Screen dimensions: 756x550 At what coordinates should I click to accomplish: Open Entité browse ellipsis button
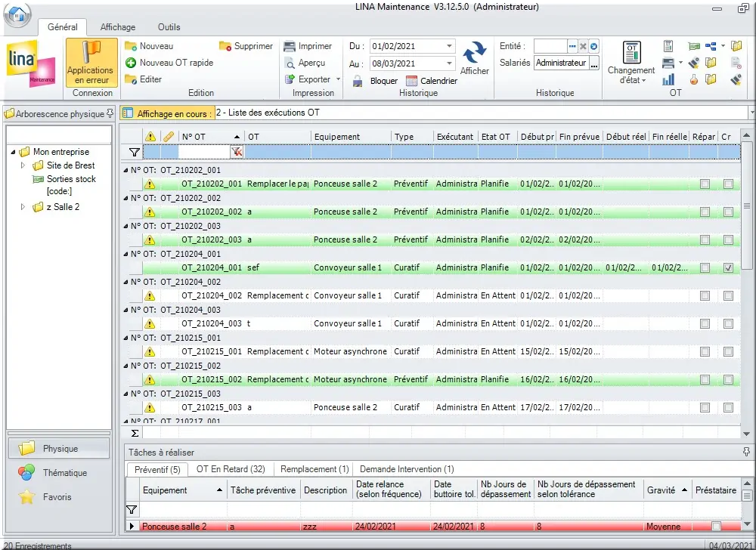tap(572, 46)
